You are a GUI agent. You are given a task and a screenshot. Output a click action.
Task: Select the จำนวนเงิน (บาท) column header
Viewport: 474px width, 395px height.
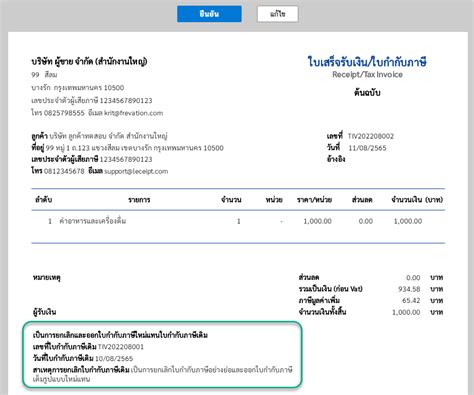417,200
